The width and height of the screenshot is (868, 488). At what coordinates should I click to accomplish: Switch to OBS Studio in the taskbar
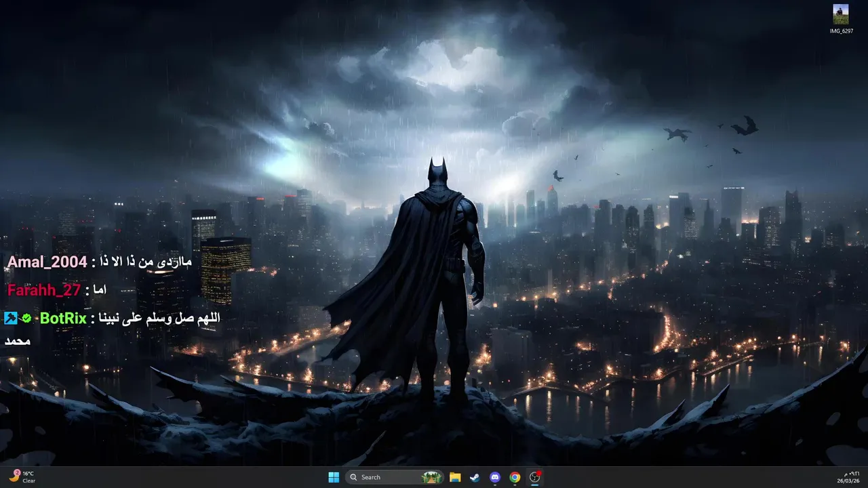(535, 477)
